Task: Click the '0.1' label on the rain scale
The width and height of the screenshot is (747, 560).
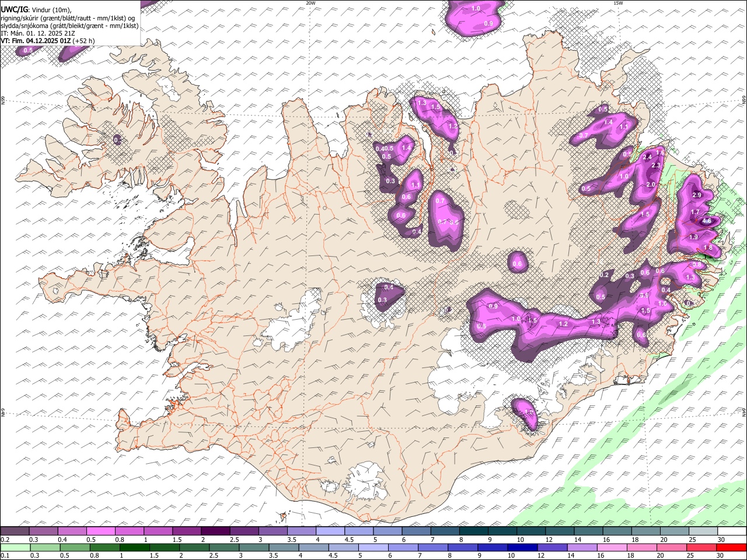Action: tap(5, 556)
